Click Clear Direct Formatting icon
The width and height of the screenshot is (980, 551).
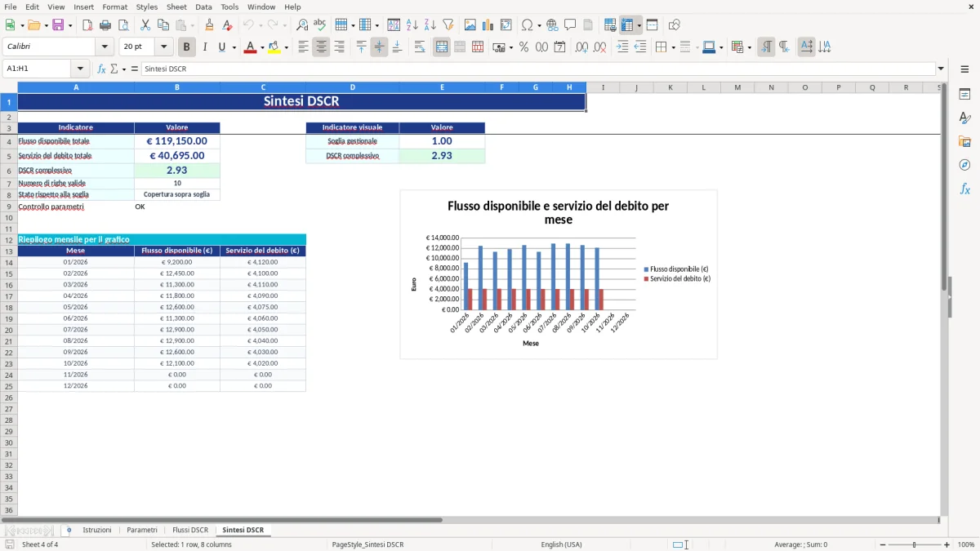228,25
